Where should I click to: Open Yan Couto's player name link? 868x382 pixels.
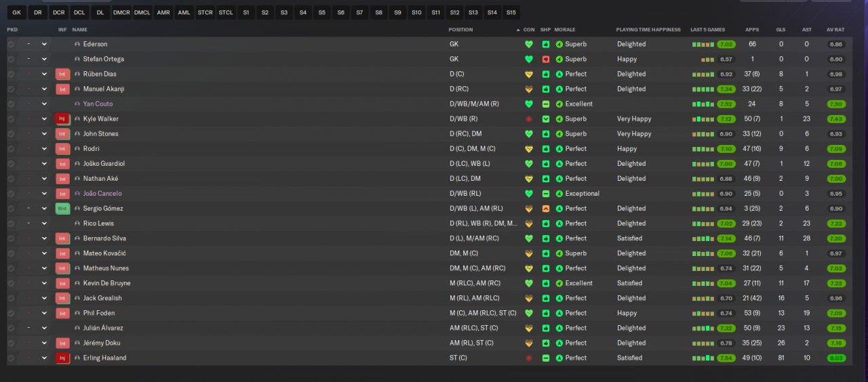[x=98, y=104]
